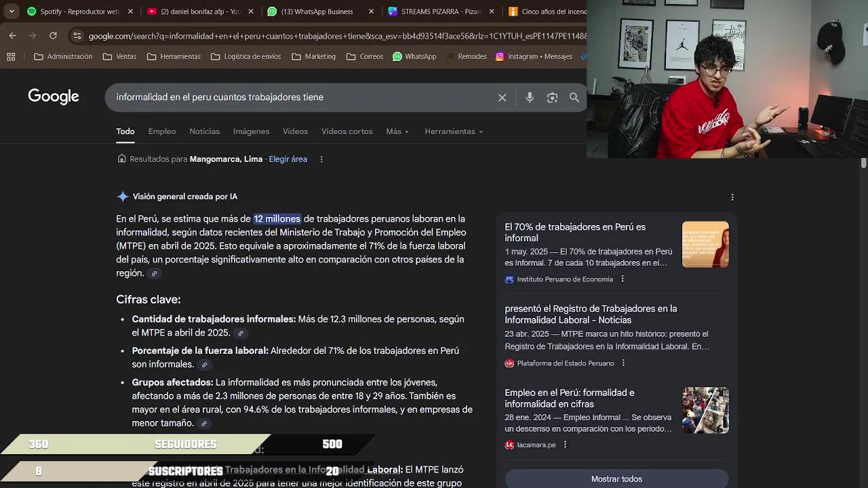Search by image with the Lens icon
Image resolution: width=868 pixels, height=488 pixels.
[x=552, y=98]
